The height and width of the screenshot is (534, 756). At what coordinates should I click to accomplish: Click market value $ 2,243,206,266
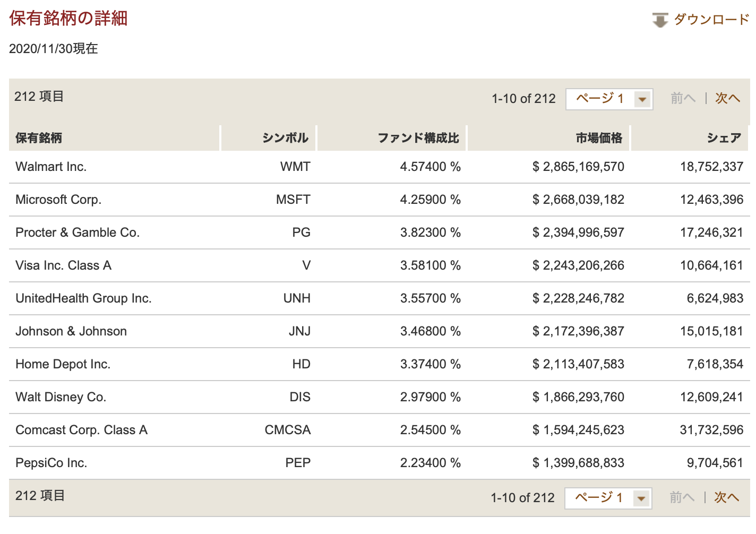click(x=578, y=265)
